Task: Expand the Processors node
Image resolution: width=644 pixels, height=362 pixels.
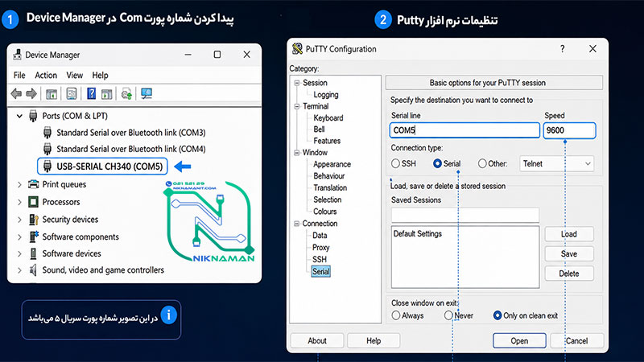Action: tap(19, 202)
